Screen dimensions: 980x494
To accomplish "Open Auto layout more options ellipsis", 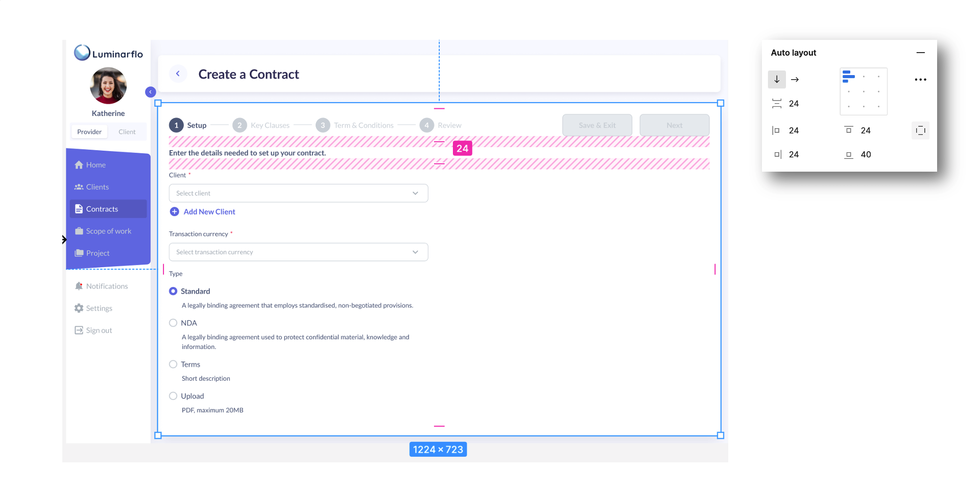I will pos(920,79).
